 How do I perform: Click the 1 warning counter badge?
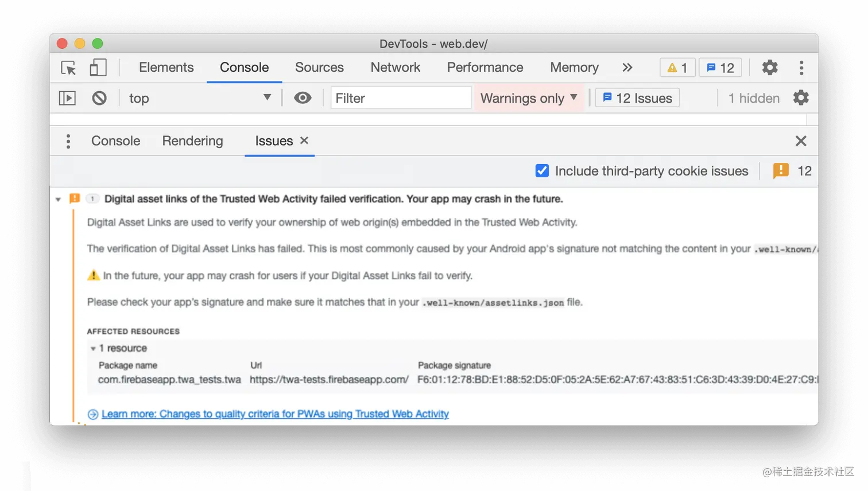point(677,68)
